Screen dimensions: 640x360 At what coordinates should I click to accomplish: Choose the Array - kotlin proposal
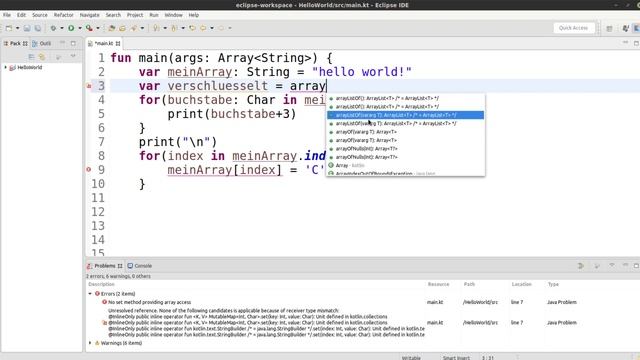pos(406,165)
